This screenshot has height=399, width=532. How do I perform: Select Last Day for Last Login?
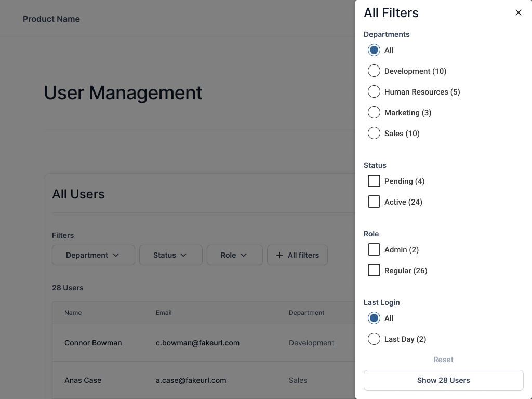(374, 339)
